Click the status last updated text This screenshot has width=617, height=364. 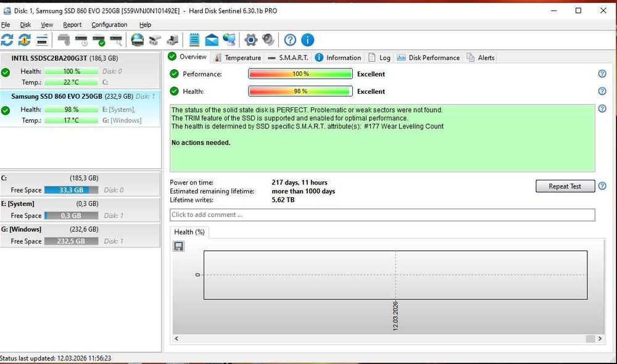(x=56, y=358)
